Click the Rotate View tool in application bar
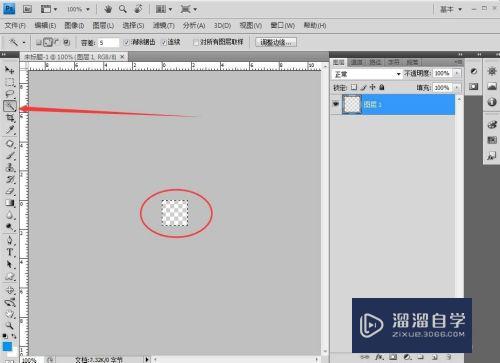 138,9
